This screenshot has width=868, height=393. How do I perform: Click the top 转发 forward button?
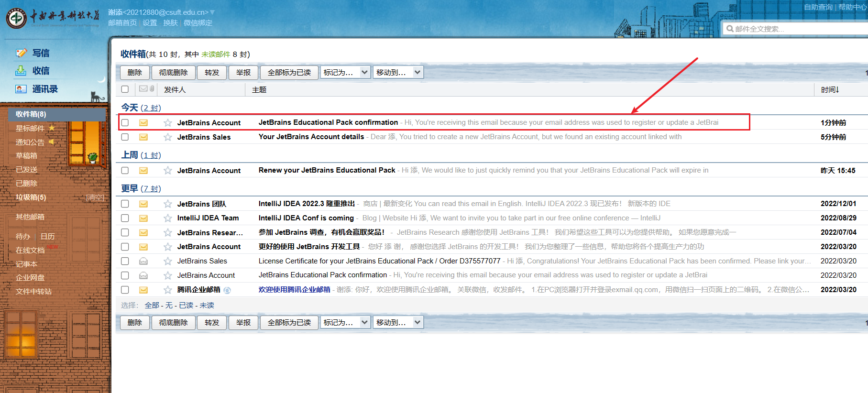coord(212,73)
